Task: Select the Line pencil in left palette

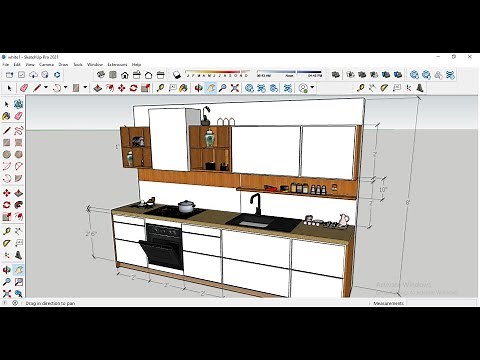Action: (7, 130)
